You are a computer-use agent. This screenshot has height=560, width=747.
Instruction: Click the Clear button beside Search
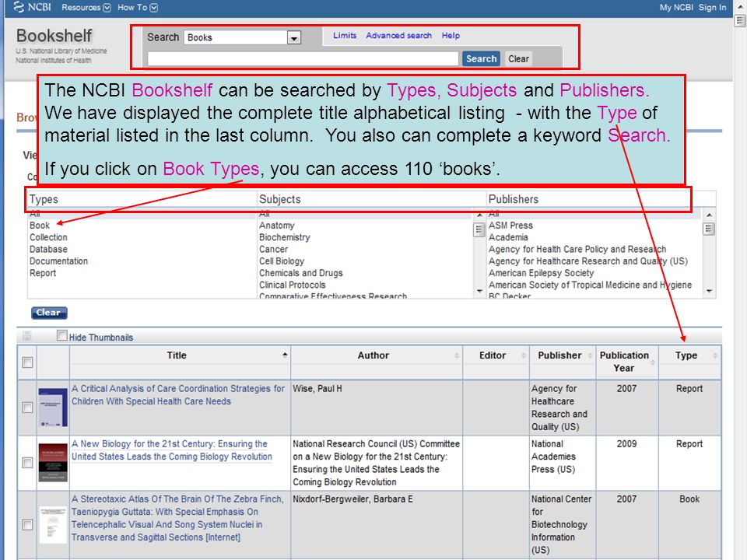[x=518, y=58]
